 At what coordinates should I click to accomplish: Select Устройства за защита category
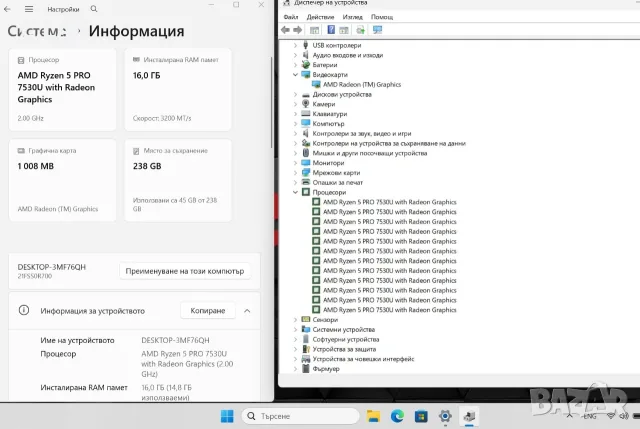344,349
